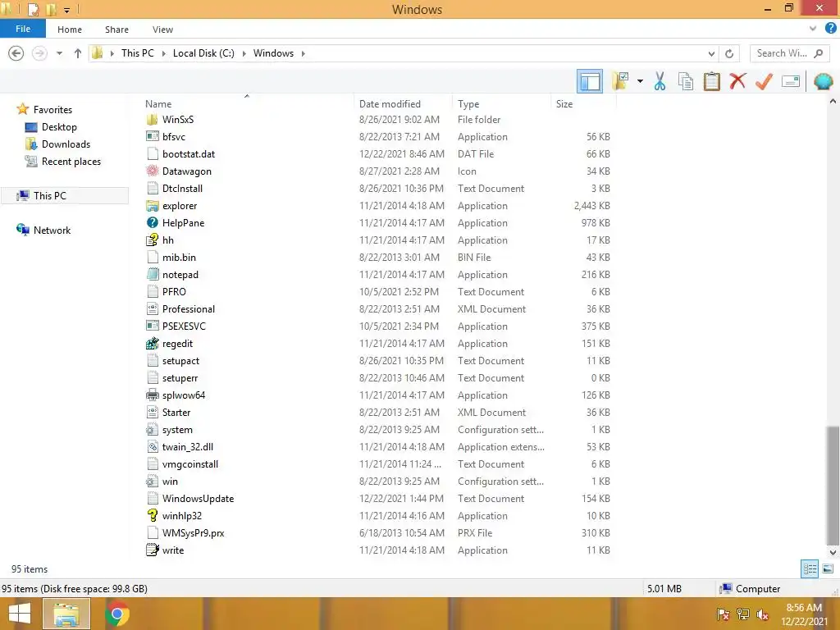Image resolution: width=840 pixels, height=630 pixels.
Task: Select the bootstat.dat file name
Action: click(189, 153)
